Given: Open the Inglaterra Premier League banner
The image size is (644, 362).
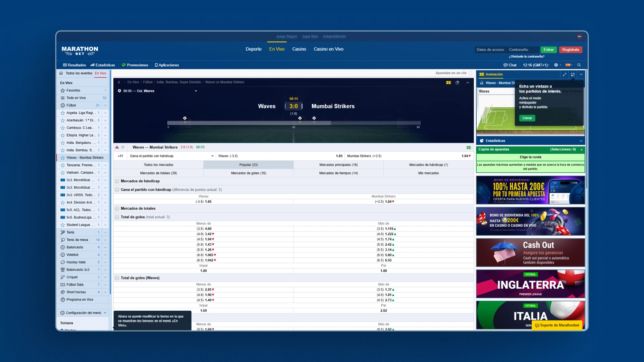Looking at the screenshot, I should click(530, 284).
